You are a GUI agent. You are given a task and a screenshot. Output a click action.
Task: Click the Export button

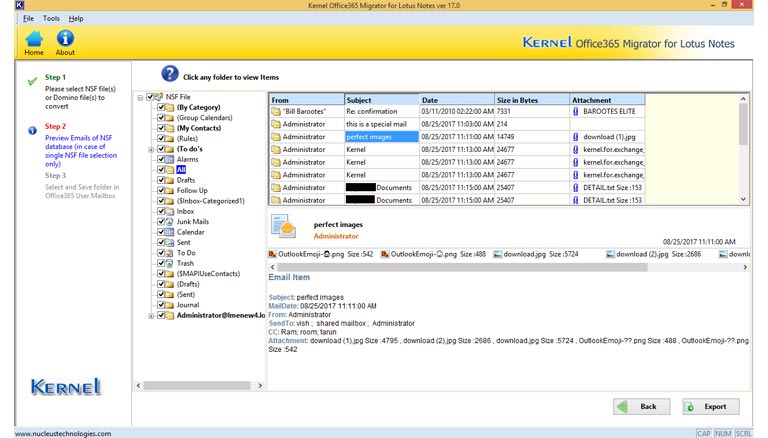[710, 407]
